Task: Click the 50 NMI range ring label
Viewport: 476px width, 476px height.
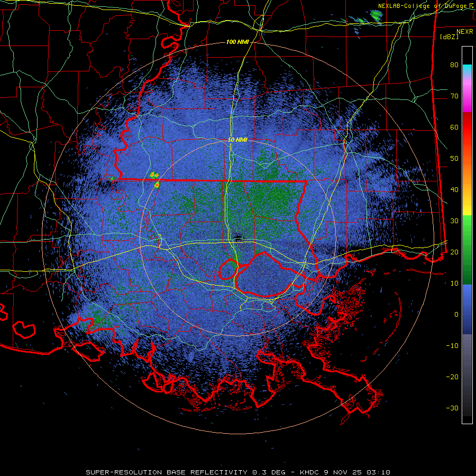Action: coord(237,140)
